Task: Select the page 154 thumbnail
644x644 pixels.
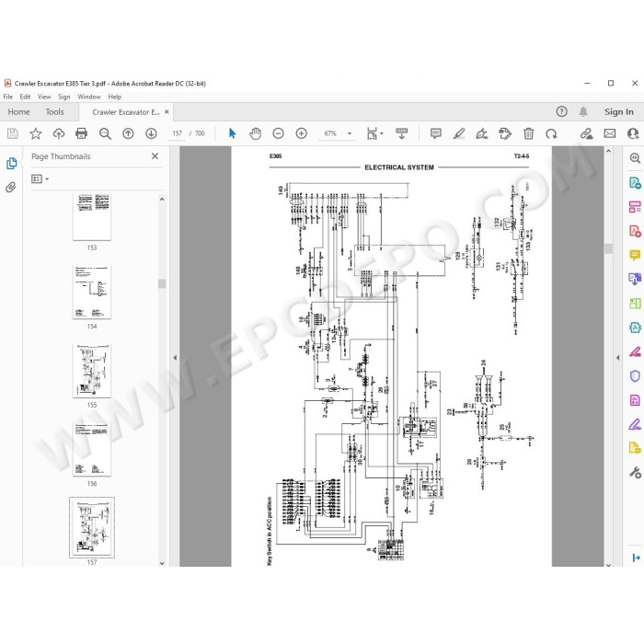Action: 92,292
